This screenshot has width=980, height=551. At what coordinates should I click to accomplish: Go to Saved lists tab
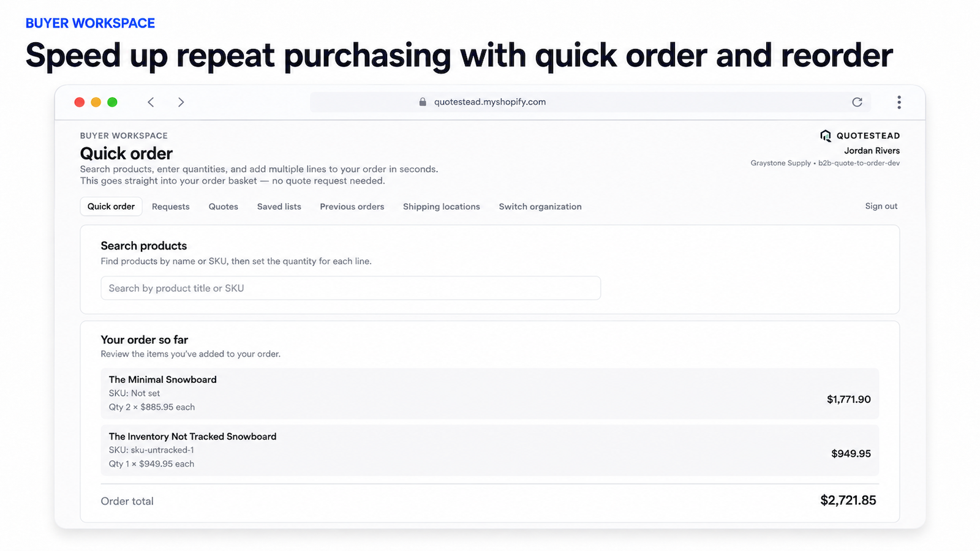279,207
